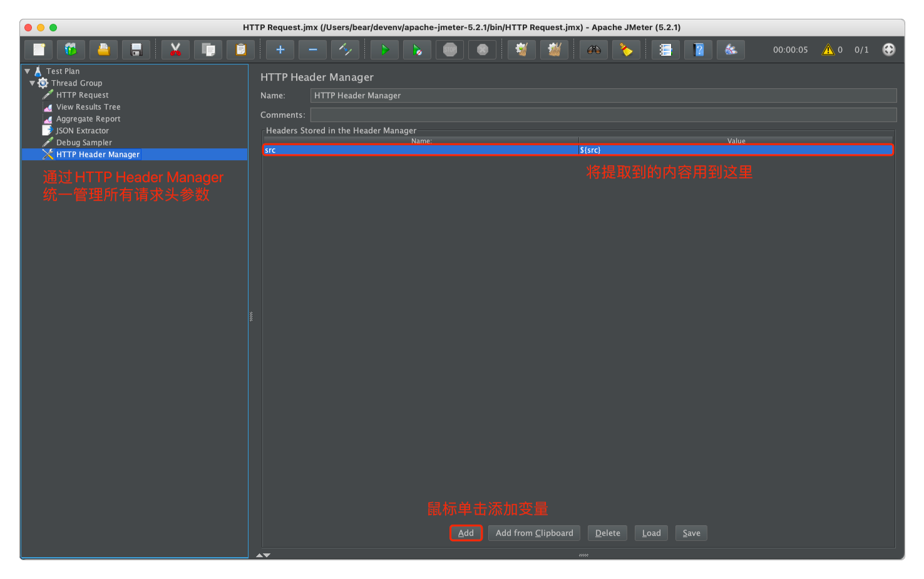Click the Collapse all minus icon

click(x=313, y=49)
